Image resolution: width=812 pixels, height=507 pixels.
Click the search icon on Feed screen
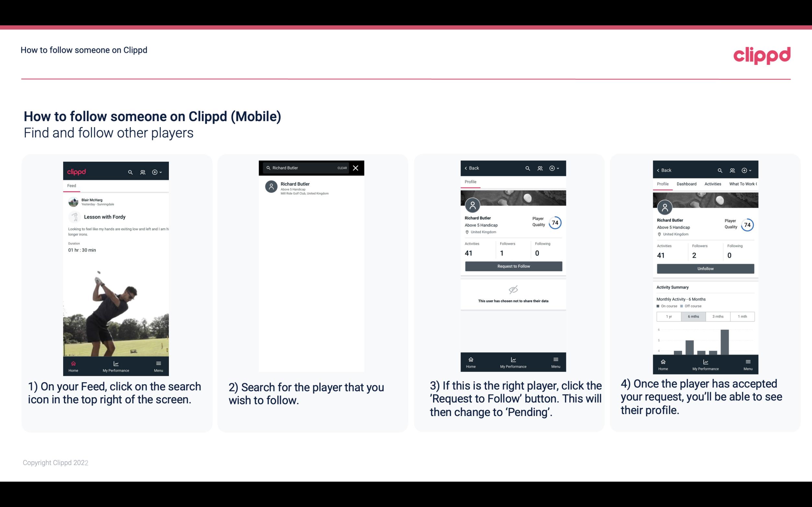(130, 171)
